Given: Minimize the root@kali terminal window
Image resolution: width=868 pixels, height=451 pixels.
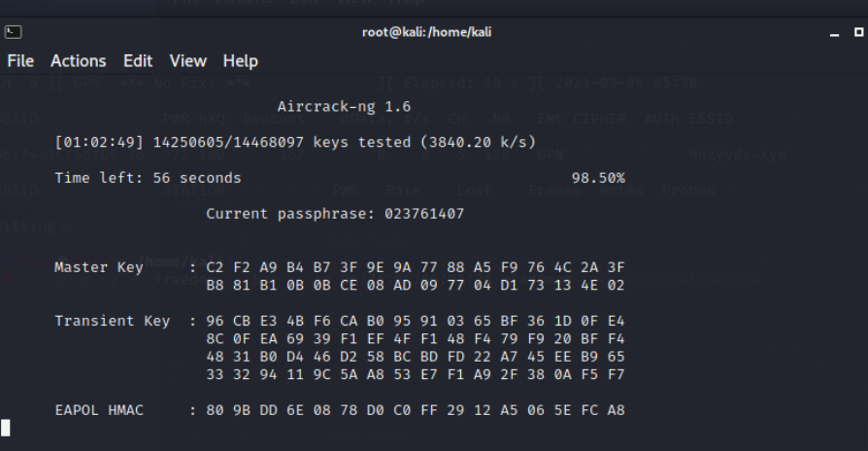Looking at the screenshot, I should point(835,33).
